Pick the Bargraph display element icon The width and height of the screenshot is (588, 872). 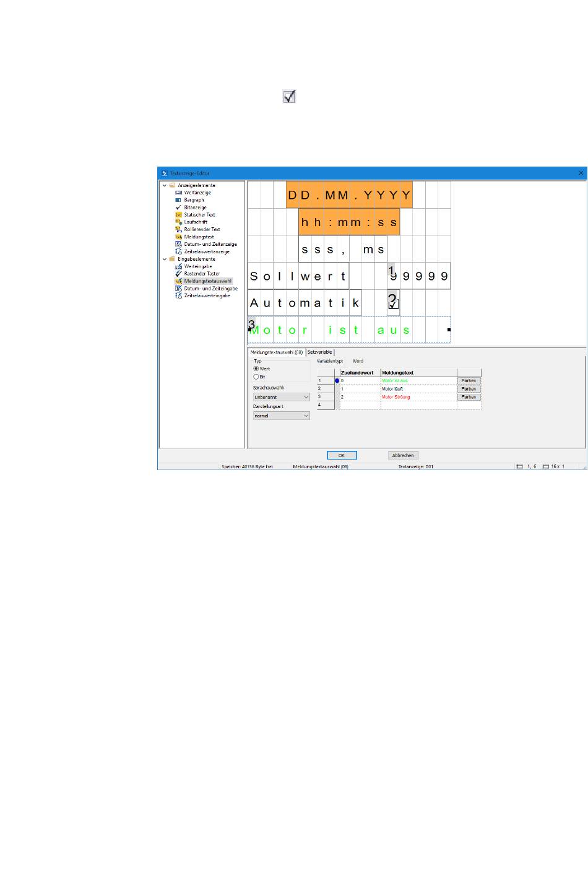(179, 200)
